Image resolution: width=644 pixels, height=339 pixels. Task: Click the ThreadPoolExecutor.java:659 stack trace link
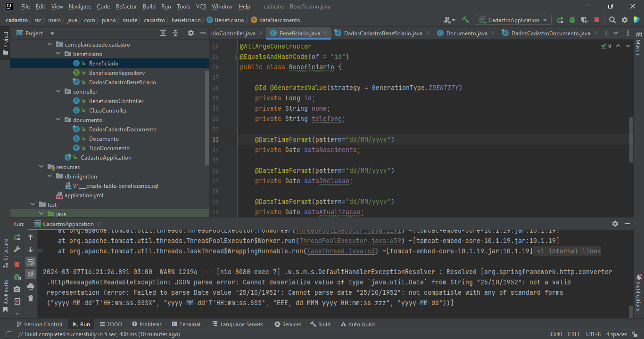tap(350, 241)
